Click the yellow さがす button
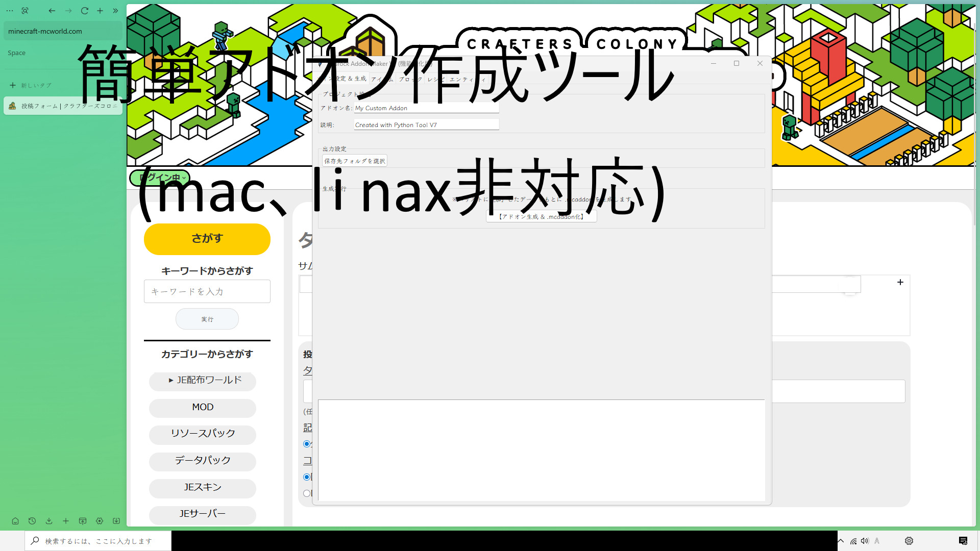 [x=207, y=239]
